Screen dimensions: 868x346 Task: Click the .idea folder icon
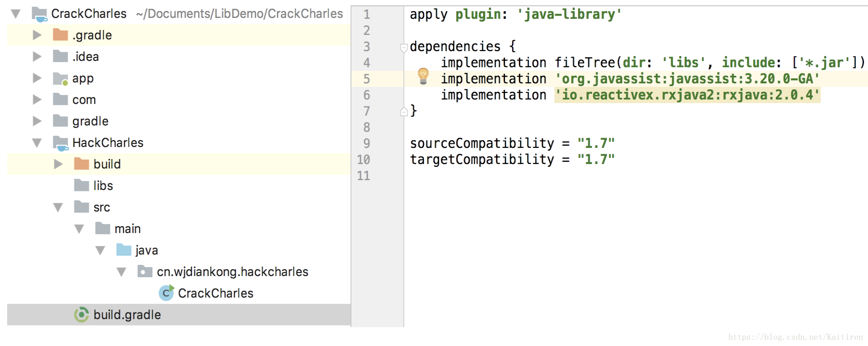pyautogui.click(x=61, y=56)
